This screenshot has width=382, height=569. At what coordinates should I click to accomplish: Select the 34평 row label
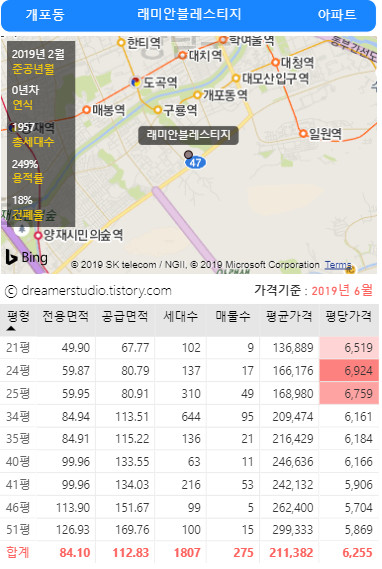point(18,416)
